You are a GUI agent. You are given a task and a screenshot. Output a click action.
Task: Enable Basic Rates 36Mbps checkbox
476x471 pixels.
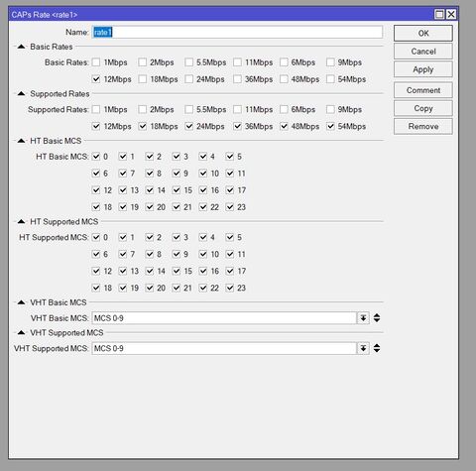click(x=237, y=79)
